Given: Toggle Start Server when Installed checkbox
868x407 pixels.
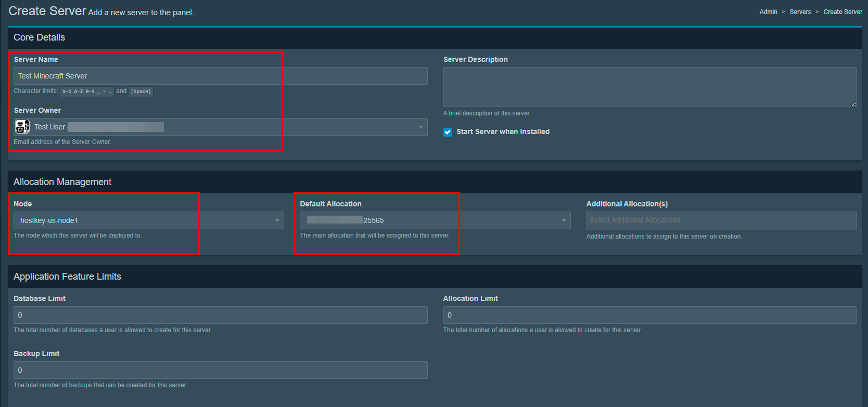Looking at the screenshot, I should coord(448,132).
